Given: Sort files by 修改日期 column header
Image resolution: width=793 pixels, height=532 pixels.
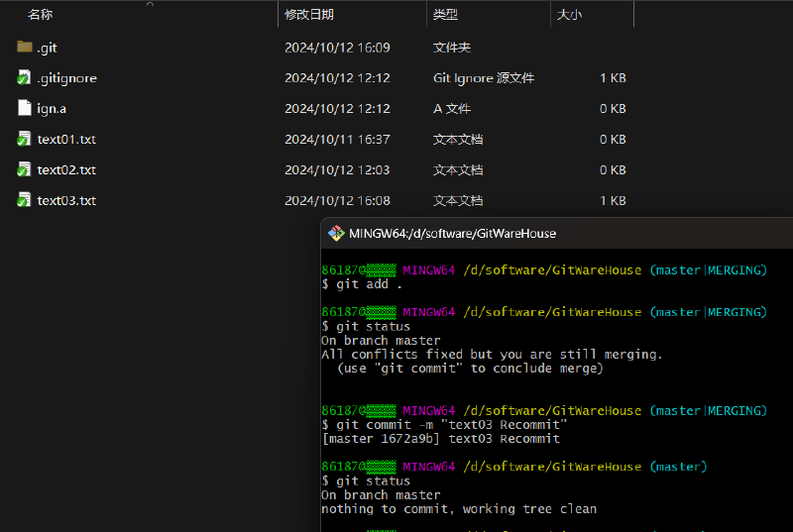Looking at the screenshot, I should pyautogui.click(x=309, y=15).
